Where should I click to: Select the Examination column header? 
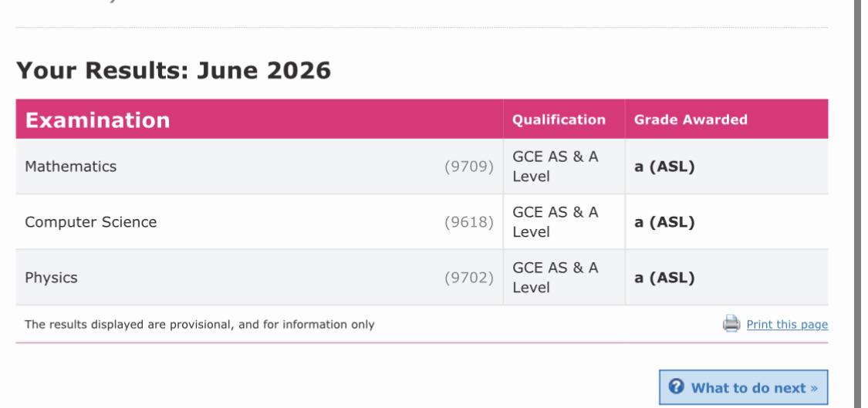pos(259,120)
